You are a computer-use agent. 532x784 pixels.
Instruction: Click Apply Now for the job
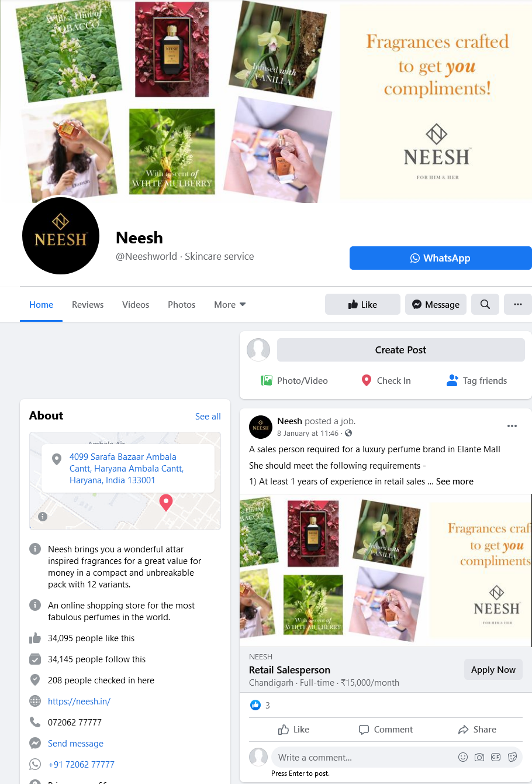click(x=493, y=669)
